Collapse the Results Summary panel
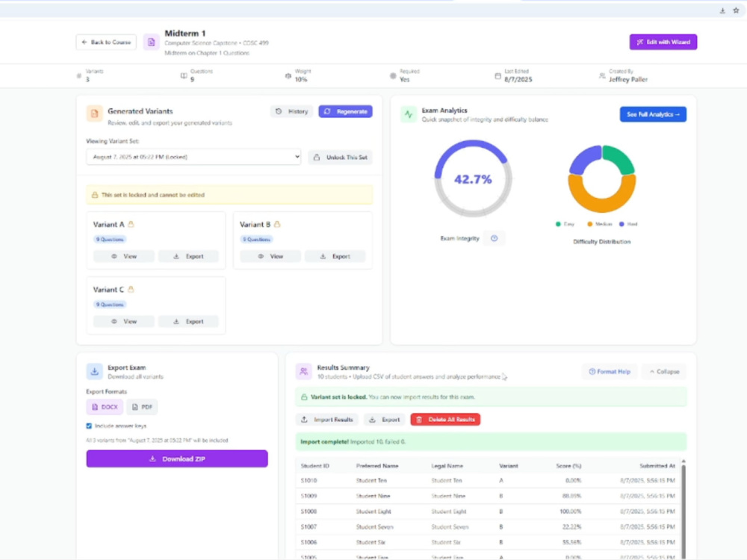Viewport: 747px width, 560px height. (664, 371)
